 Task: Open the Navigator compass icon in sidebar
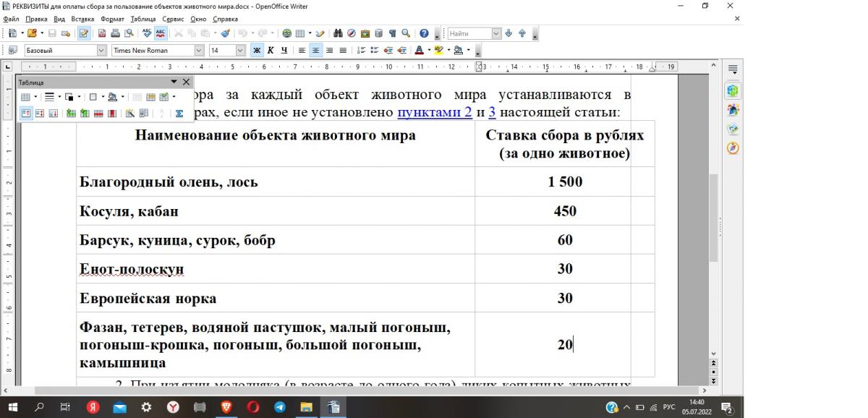pyautogui.click(x=733, y=148)
